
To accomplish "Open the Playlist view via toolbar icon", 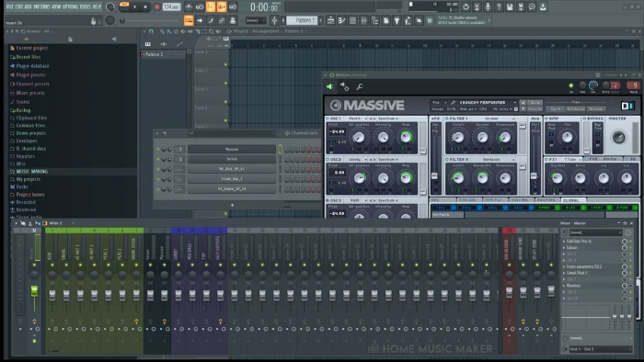I will coord(331,20).
